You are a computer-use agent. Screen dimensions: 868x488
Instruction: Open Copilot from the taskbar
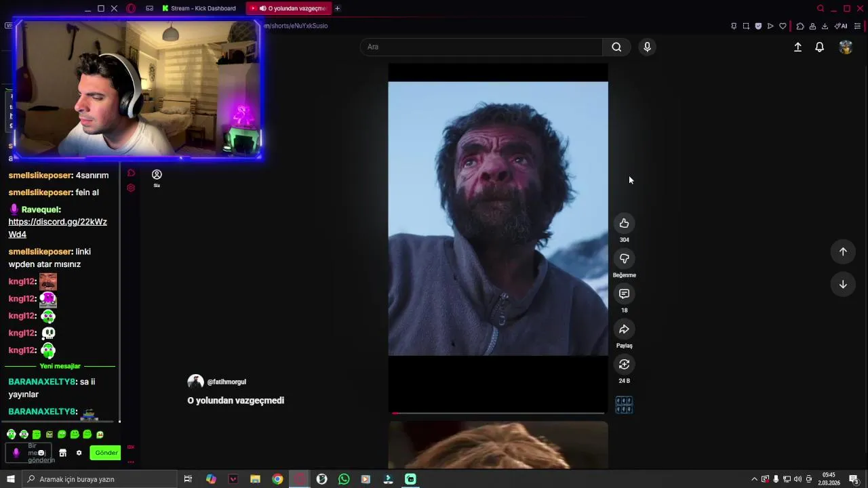pyautogui.click(x=211, y=479)
